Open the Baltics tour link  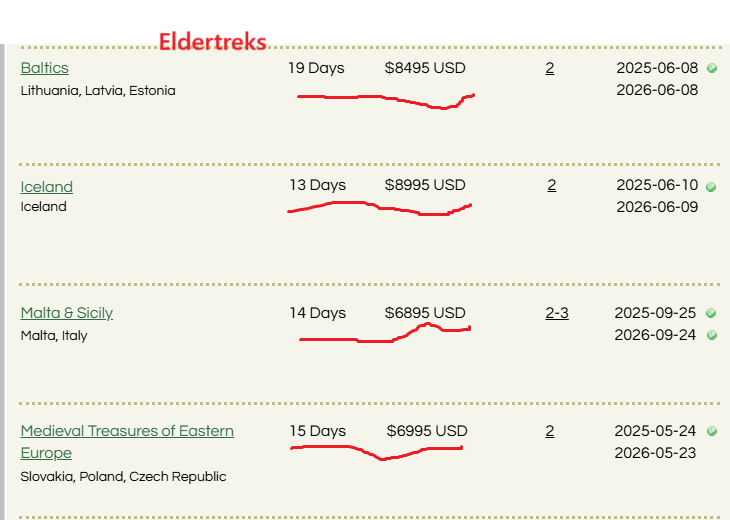pos(45,68)
